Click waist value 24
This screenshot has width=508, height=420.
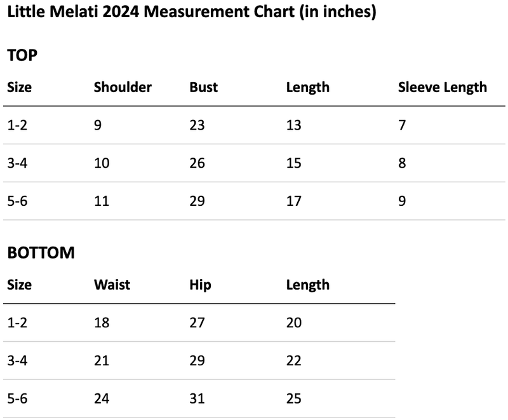[x=102, y=398]
